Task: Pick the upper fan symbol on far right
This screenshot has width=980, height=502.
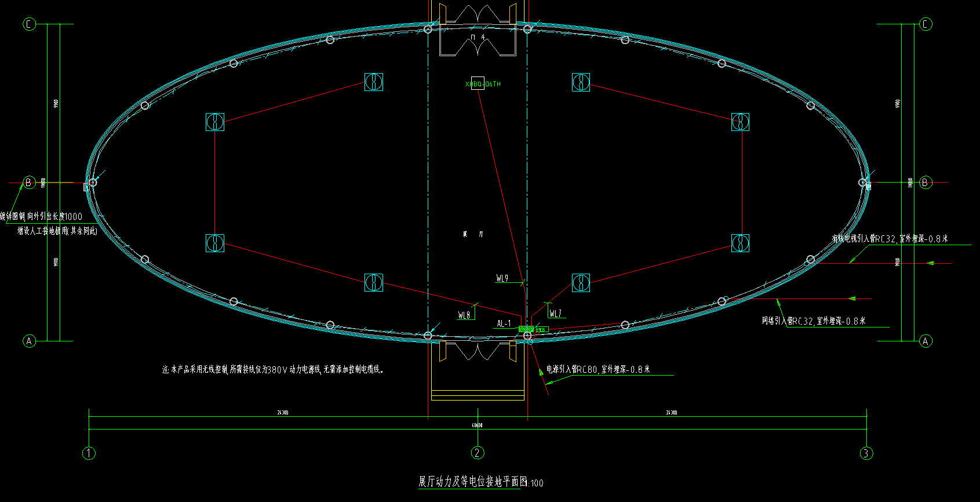Action: (x=741, y=122)
